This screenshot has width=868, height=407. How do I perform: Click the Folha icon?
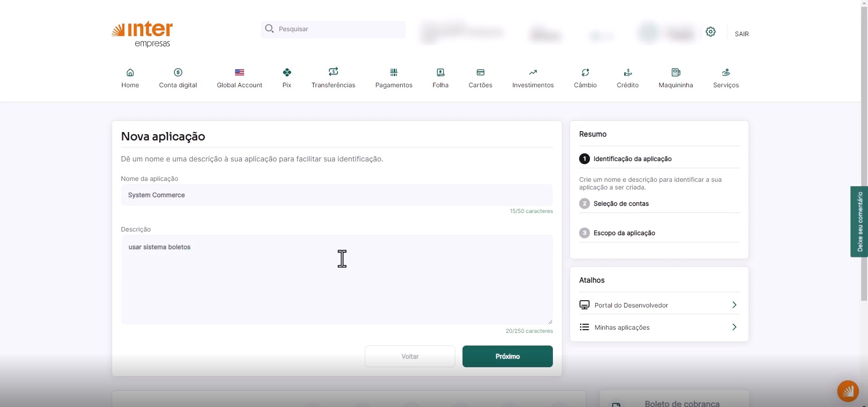440,78
